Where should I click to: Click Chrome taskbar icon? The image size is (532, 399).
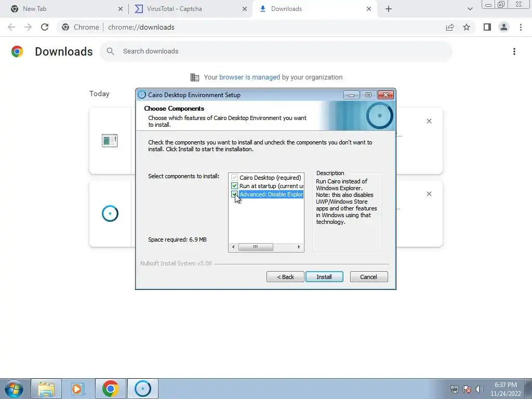pyautogui.click(x=110, y=389)
